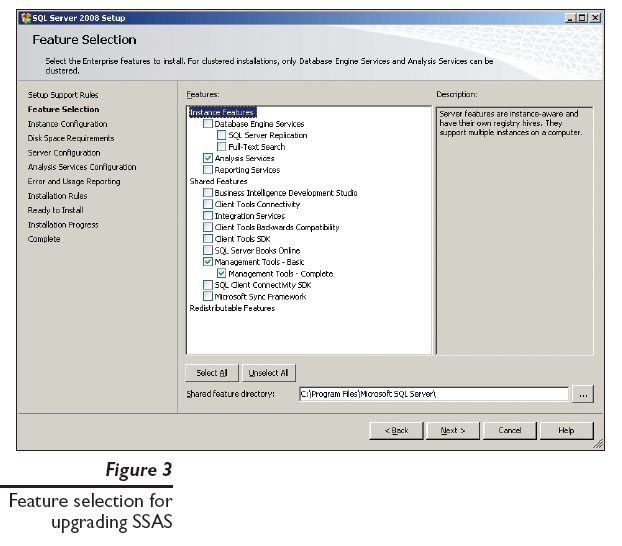Go to previous step with Back button

coord(396,431)
